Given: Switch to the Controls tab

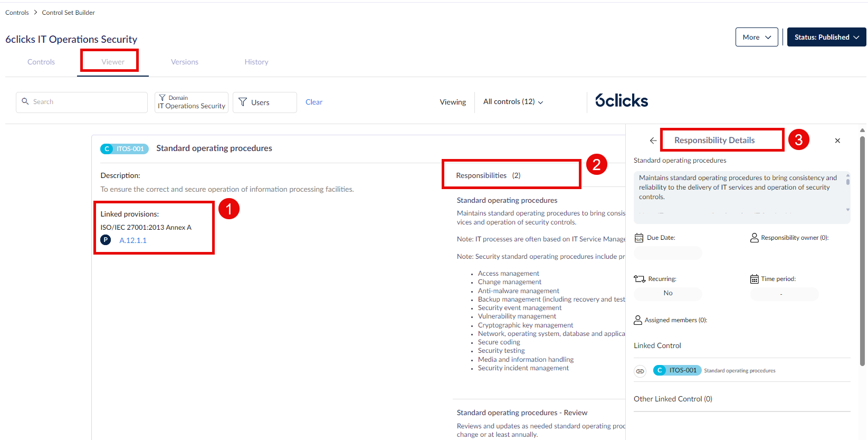Looking at the screenshot, I should pos(41,62).
